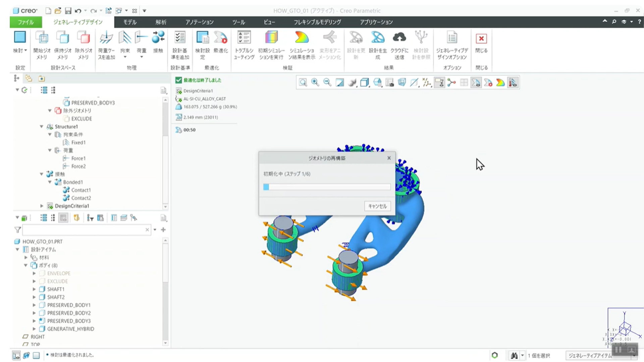Switch to the モデル ribbon tab

[130, 22]
